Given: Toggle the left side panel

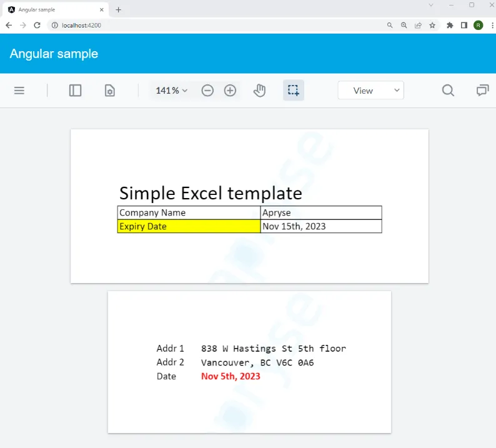Looking at the screenshot, I should coord(76,91).
